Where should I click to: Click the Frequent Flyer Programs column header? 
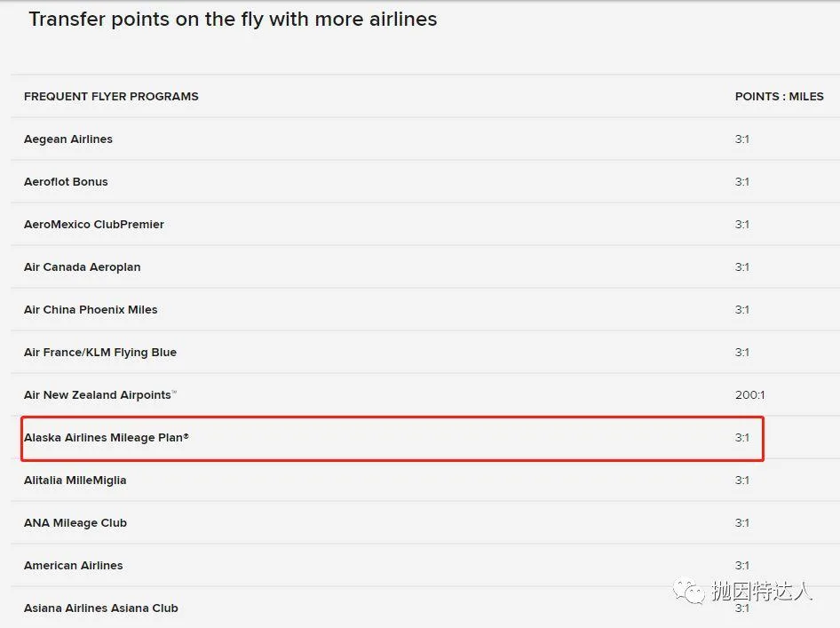(x=111, y=96)
